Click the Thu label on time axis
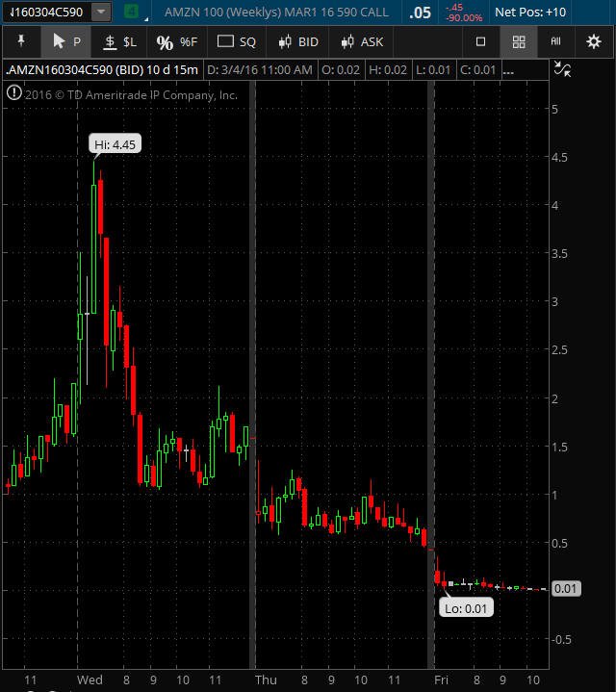This screenshot has width=616, height=692. pyautogui.click(x=266, y=679)
